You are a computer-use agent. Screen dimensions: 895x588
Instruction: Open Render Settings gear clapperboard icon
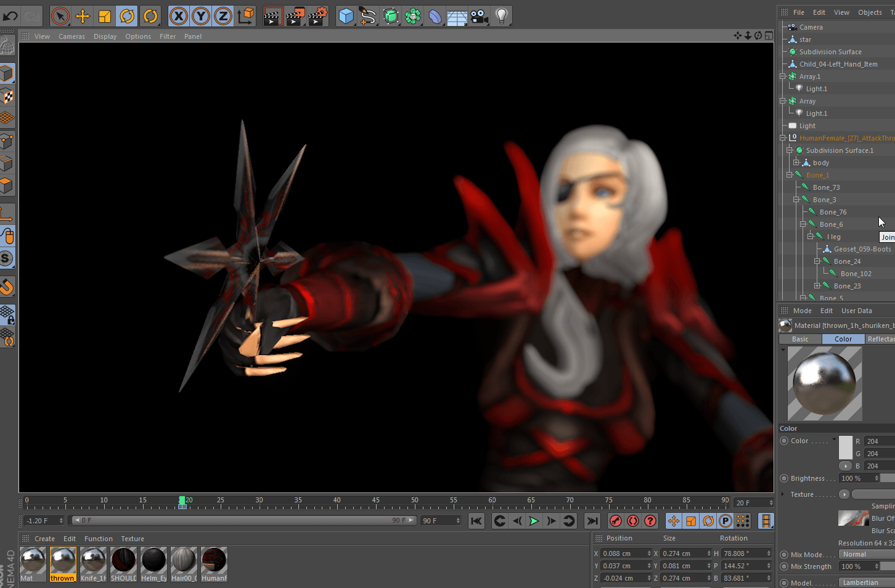coord(318,16)
